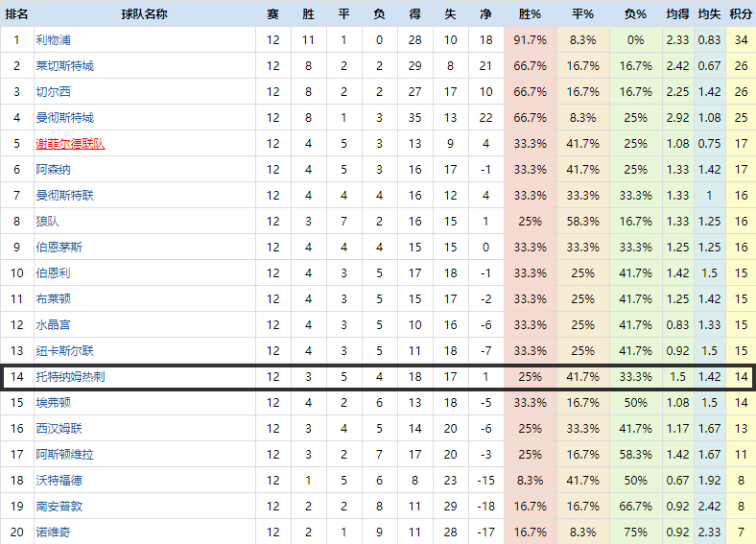Click the 58.3% draw rate cell for 狼队
The height and width of the screenshot is (544, 756).
tap(582, 222)
